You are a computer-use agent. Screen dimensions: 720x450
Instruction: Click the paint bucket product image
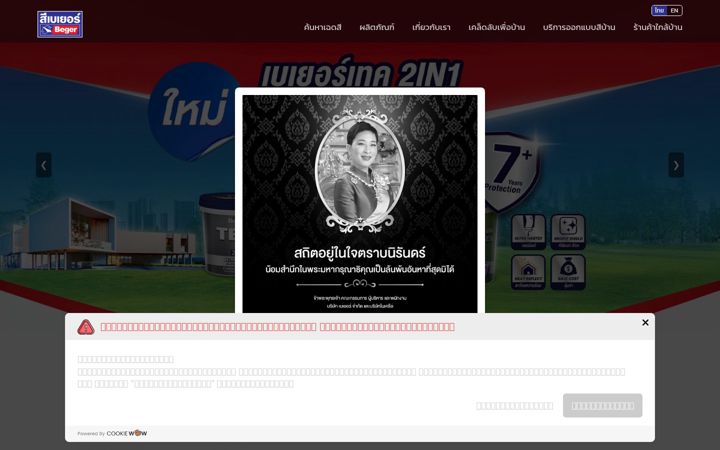point(217,233)
